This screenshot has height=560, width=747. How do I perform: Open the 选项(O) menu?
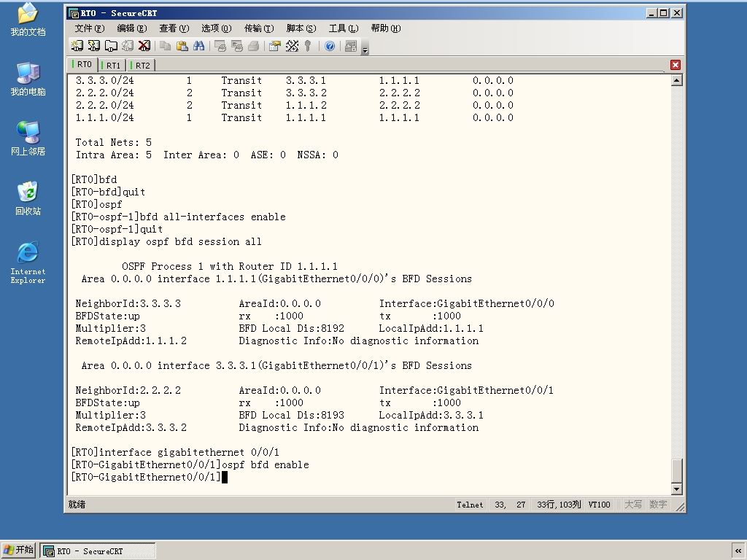point(216,28)
